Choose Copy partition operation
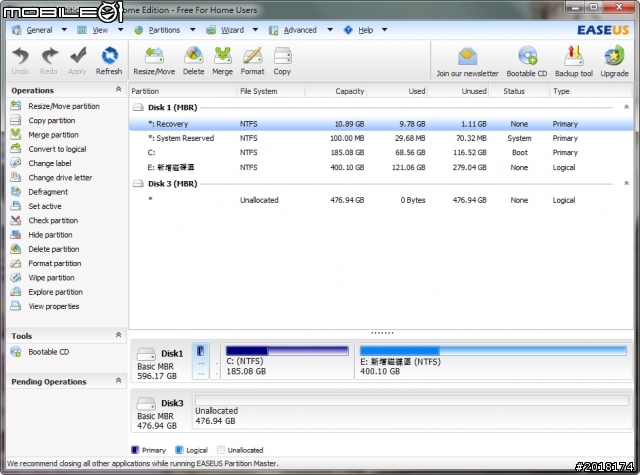Viewport: 640px width, 475px height. (43, 120)
